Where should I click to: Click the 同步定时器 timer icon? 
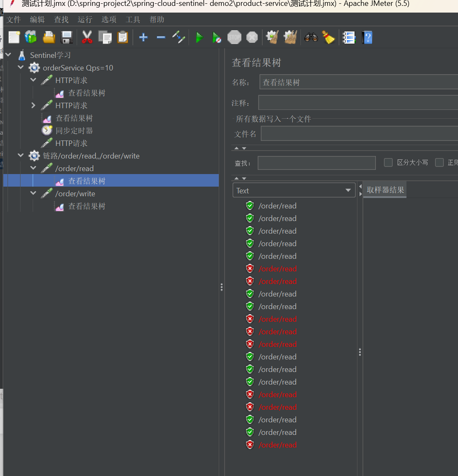[x=47, y=130]
